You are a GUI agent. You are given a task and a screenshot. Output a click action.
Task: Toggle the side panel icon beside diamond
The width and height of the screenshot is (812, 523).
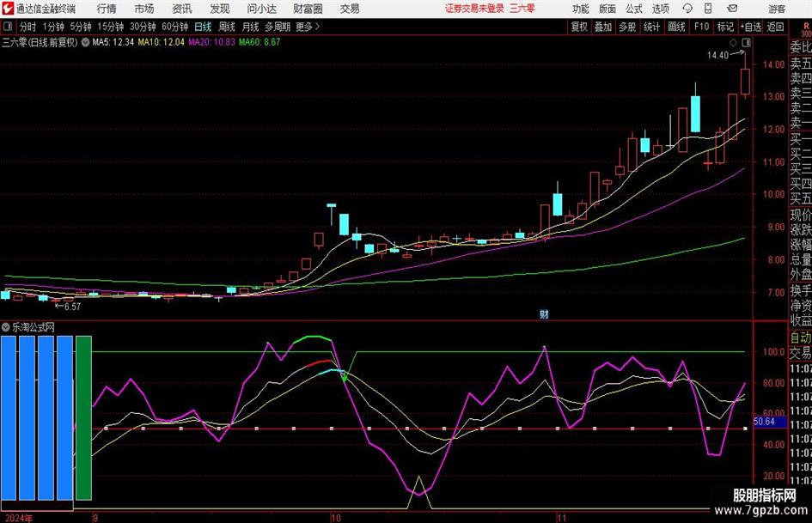746,42
